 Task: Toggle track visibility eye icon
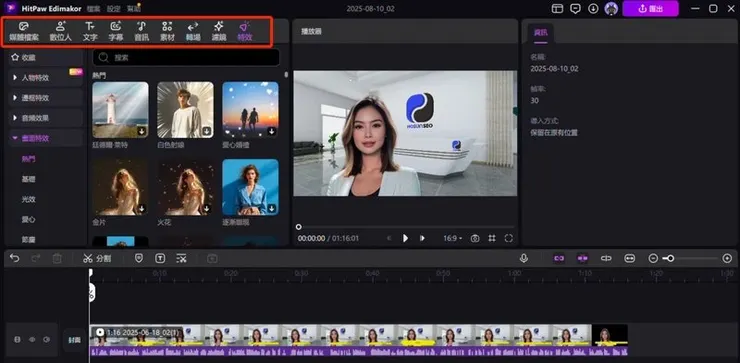pyautogui.click(x=32, y=339)
